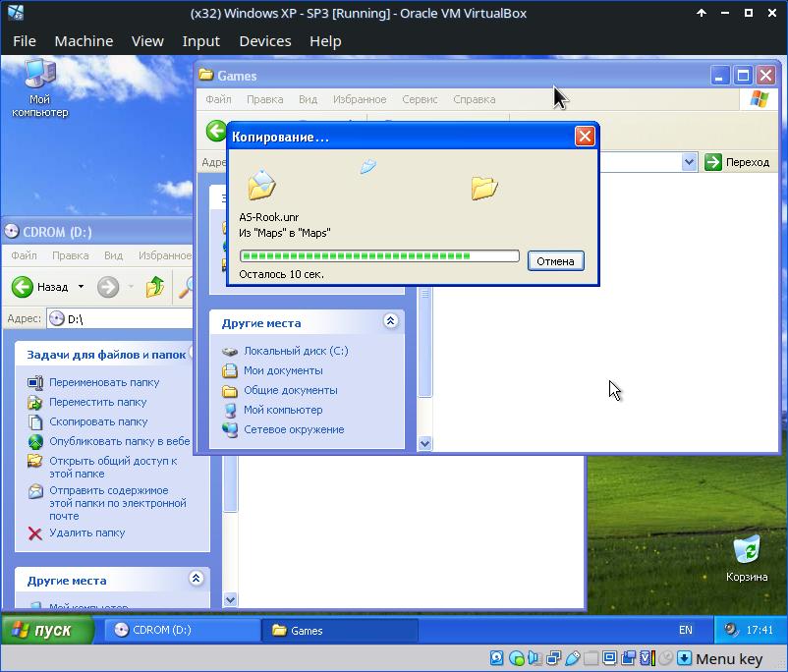Click the Локальный диск (C:) drive icon
Screen dimensions: 788x672
click(x=230, y=352)
